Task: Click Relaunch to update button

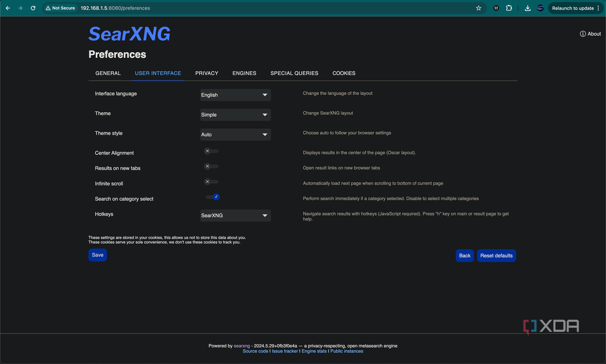Action: coord(576,8)
